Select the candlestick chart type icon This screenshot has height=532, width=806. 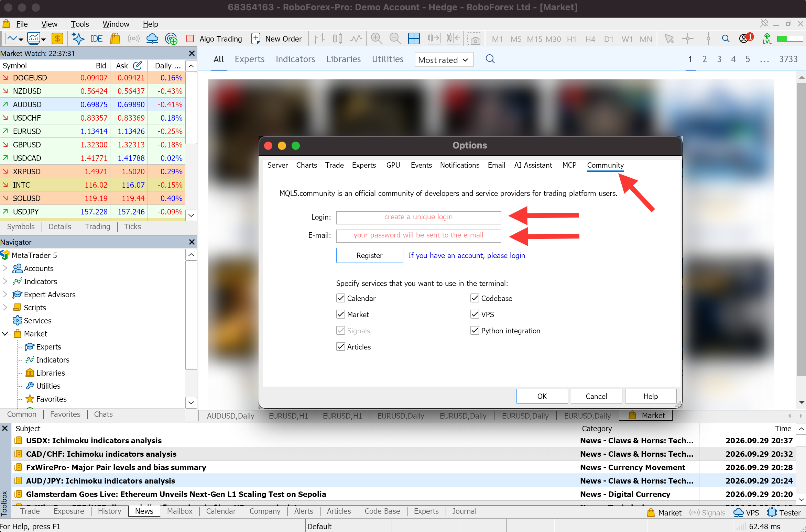click(x=338, y=39)
